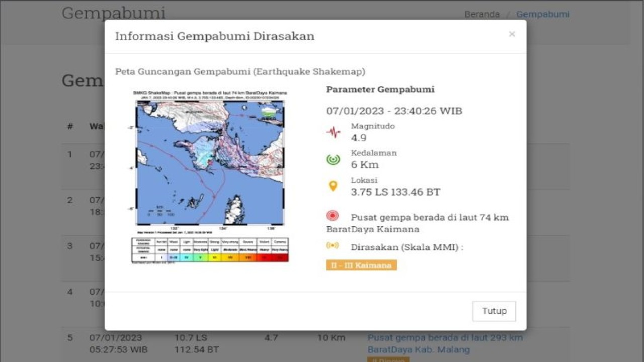Open the Beranda breadcrumb link
Image resolution: width=644 pixels, height=362 pixels.
[x=481, y=14]
